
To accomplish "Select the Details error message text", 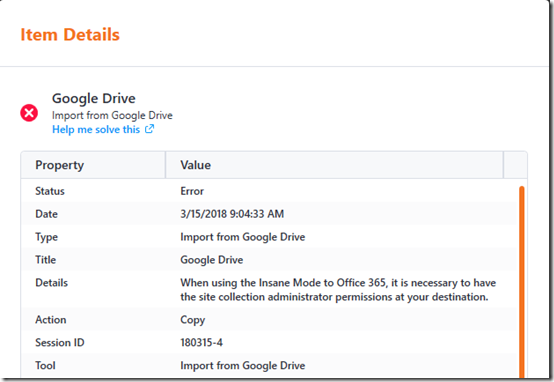I will pyautogui.click(x=338, y=290).
